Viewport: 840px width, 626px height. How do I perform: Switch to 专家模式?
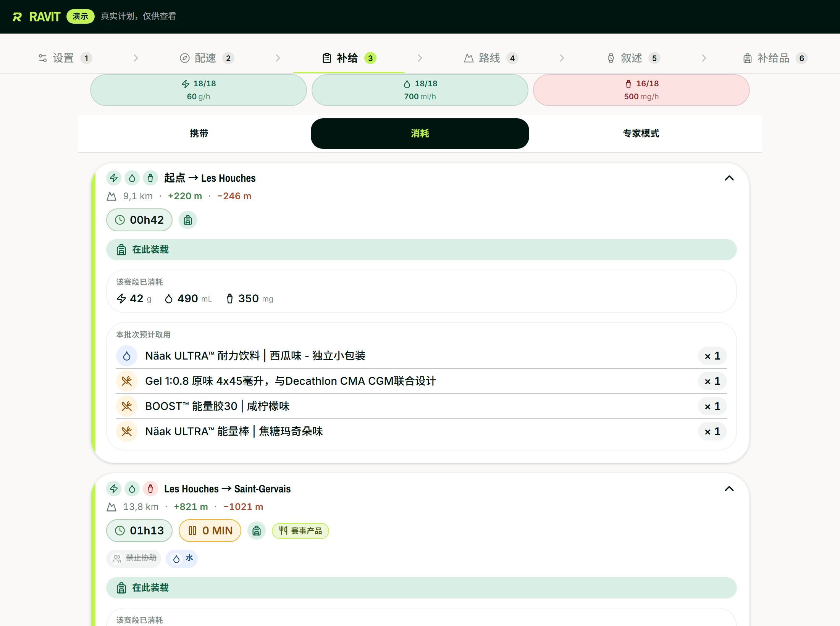pyautogui.click(x=641, y=133)
